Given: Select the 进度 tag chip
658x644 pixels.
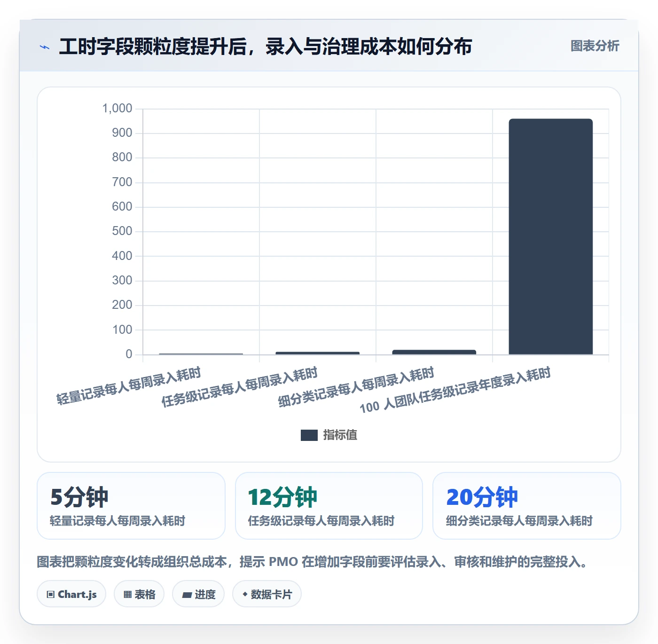Looking at the screenshot, I should pos(198,594).
